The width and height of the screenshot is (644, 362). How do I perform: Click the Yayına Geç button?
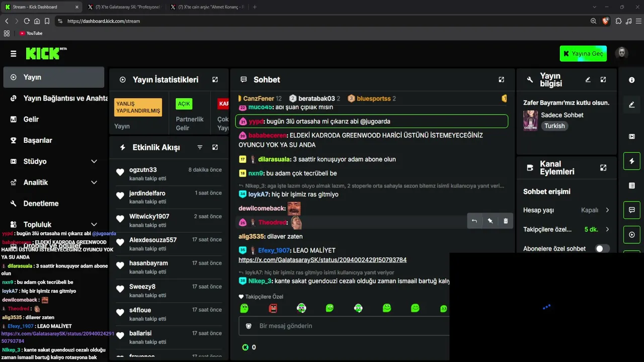[x=583, y=53]
